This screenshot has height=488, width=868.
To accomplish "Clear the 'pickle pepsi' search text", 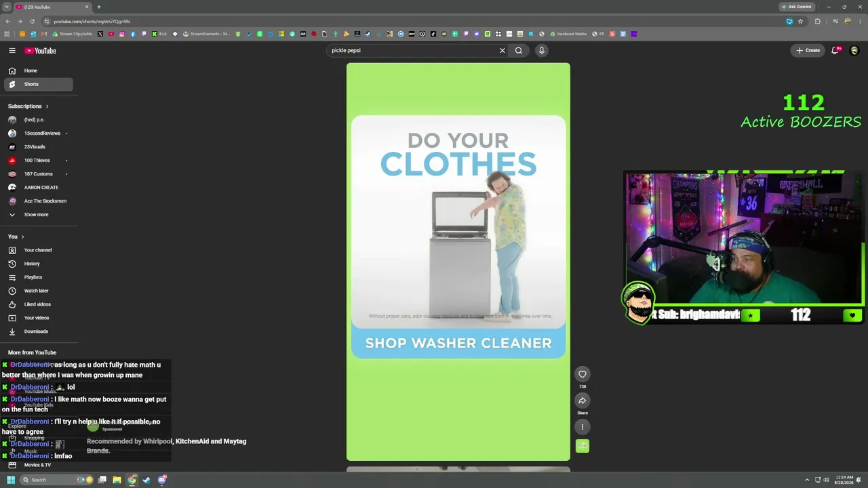I will coord(502,51).
